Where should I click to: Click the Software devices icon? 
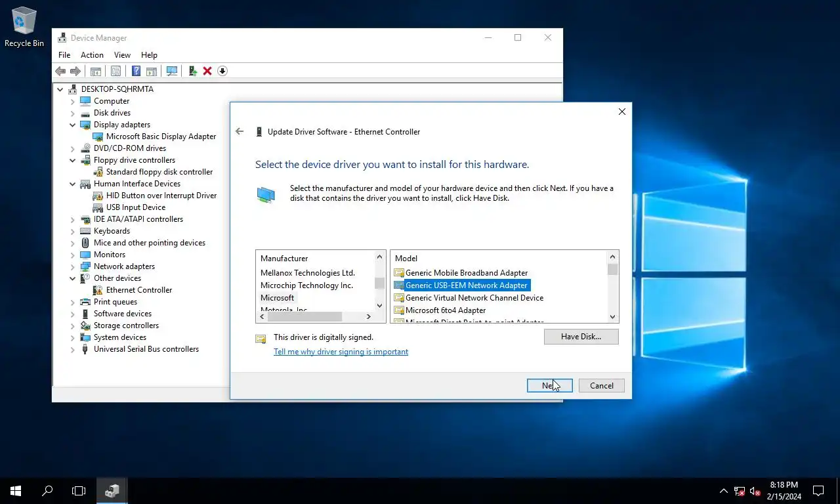pos(85,314)
